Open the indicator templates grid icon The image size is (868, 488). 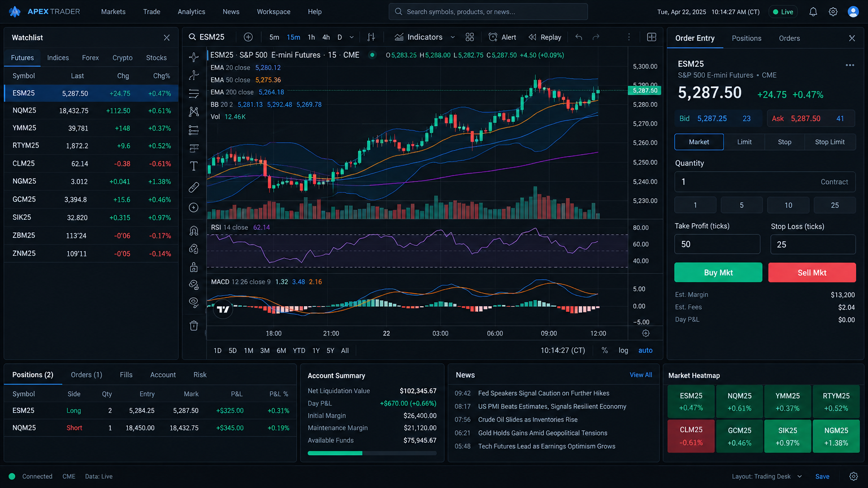(x=470, y=37)
